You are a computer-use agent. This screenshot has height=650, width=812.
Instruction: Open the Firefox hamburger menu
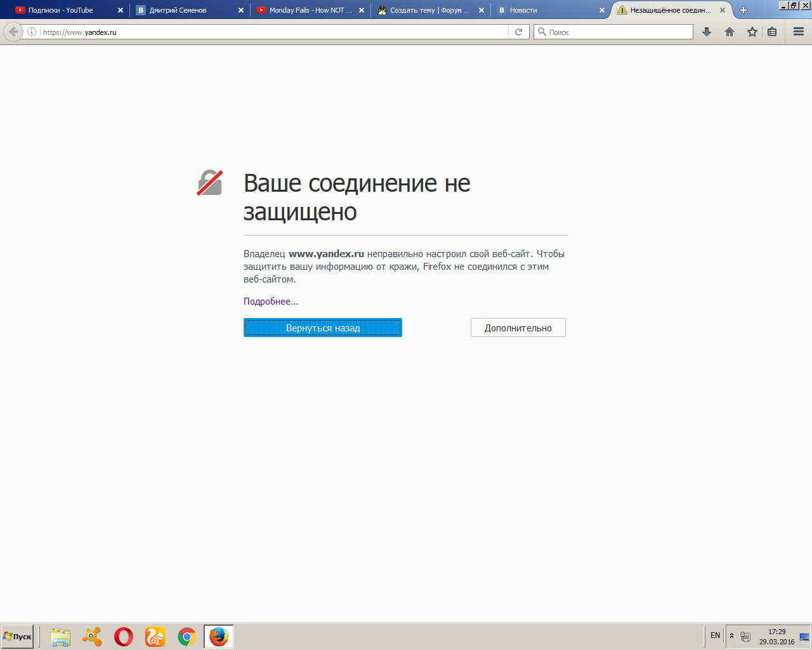(799, 32)
